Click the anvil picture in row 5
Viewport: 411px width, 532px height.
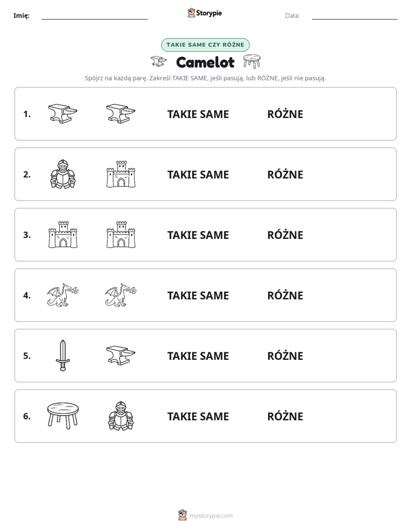pyautogui.click(x=121, y=355)
